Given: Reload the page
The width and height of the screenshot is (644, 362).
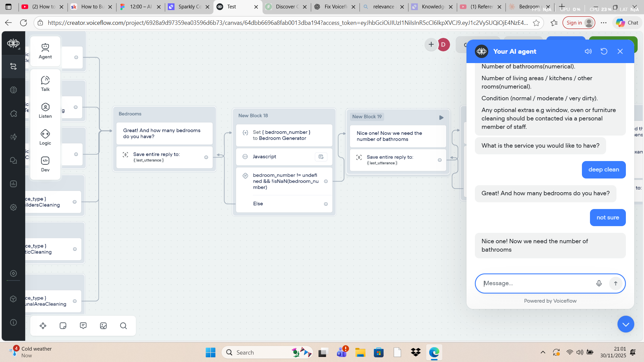Looking at the screenshot, I should (23, 23).
